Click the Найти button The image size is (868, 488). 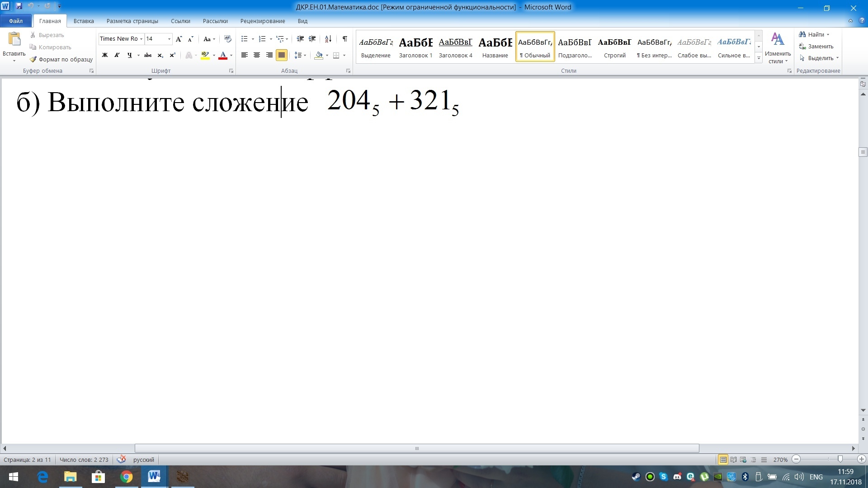click(815, 34)
